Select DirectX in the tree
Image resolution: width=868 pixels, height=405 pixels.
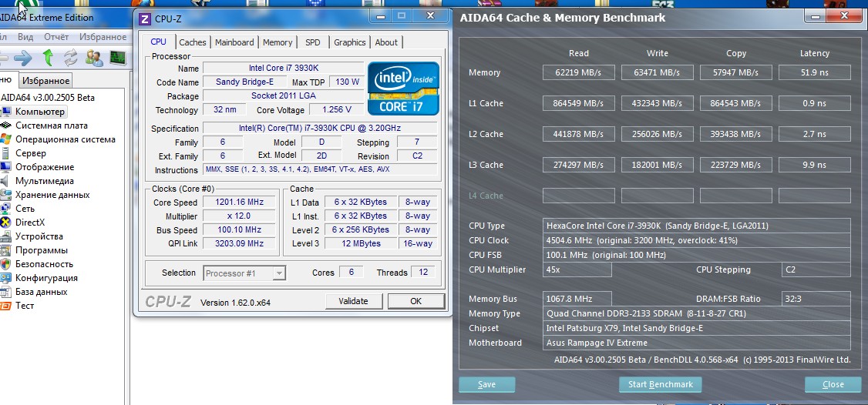pyautogui.click(x=30, y=223)
